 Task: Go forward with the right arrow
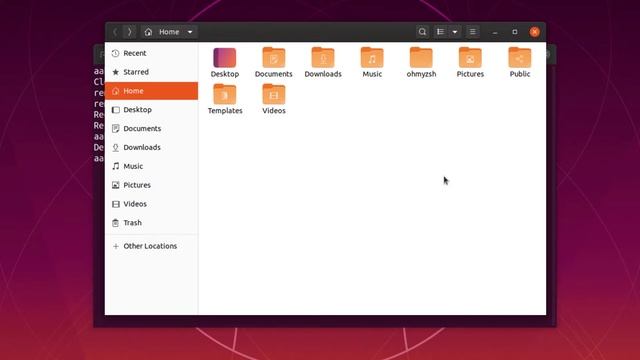(x=129, y=32)
